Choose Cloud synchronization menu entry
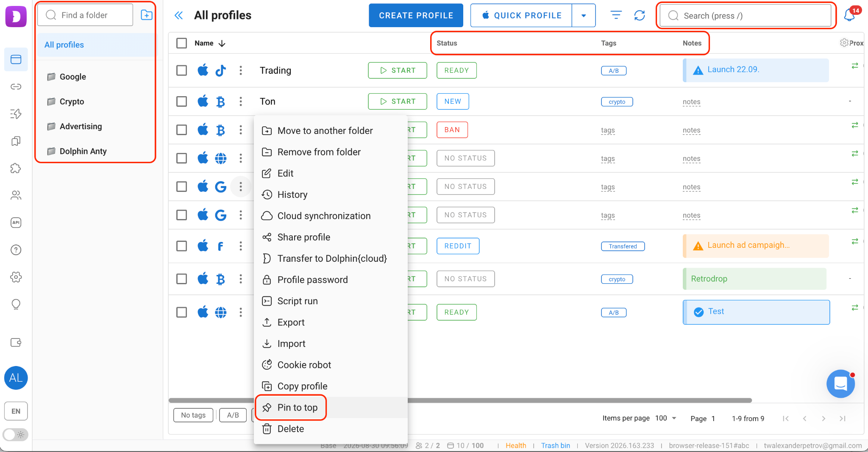 click(331, 216)
